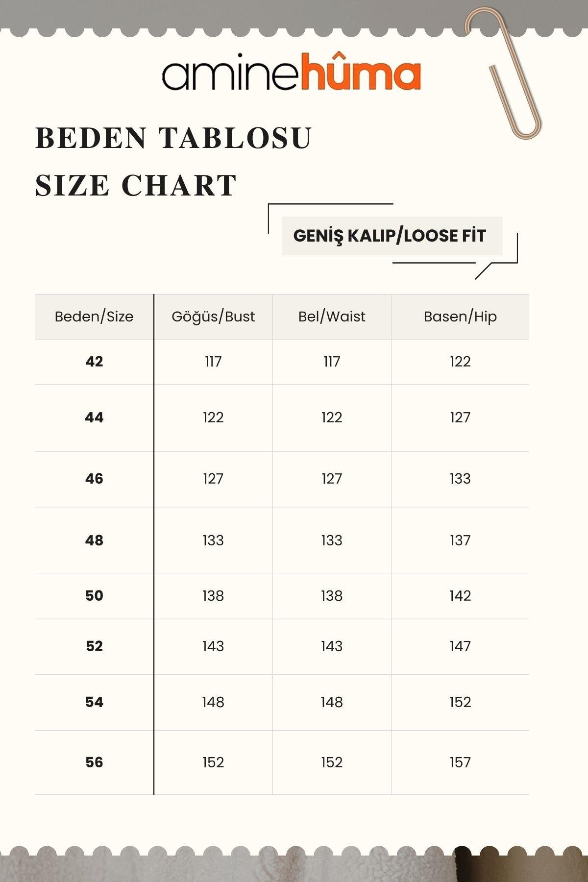Click size 44 row label
The width and height of the screenshot is (588, 882).
pyautogui.click(x=94, y=417)
